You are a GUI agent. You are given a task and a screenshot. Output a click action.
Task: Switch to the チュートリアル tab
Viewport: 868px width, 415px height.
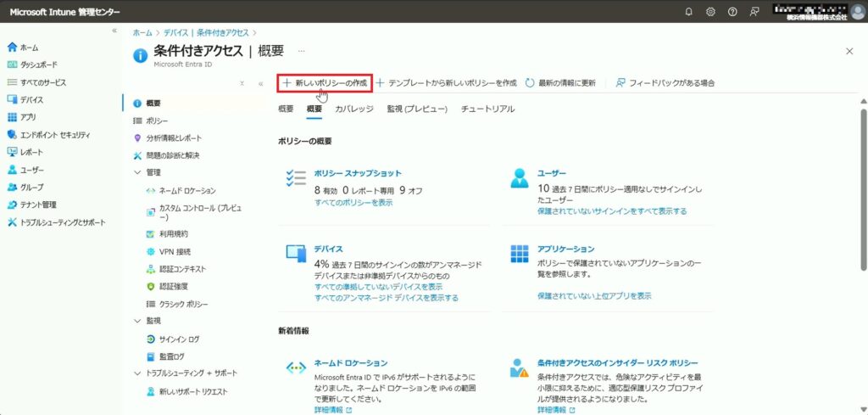pos(487,109)
